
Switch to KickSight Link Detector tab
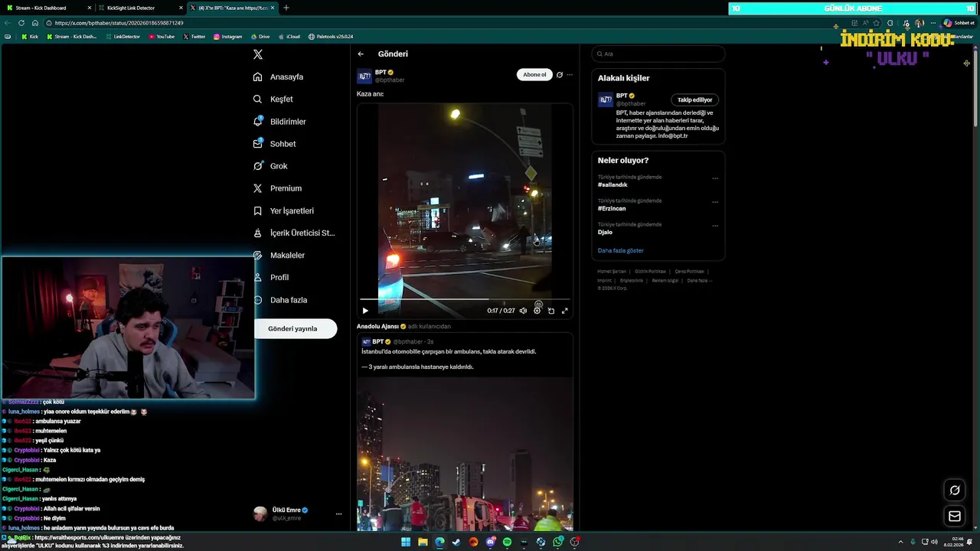[x=140, y=8]
